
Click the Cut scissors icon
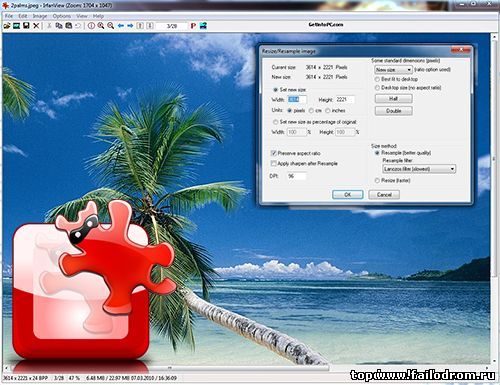[49, 26]
